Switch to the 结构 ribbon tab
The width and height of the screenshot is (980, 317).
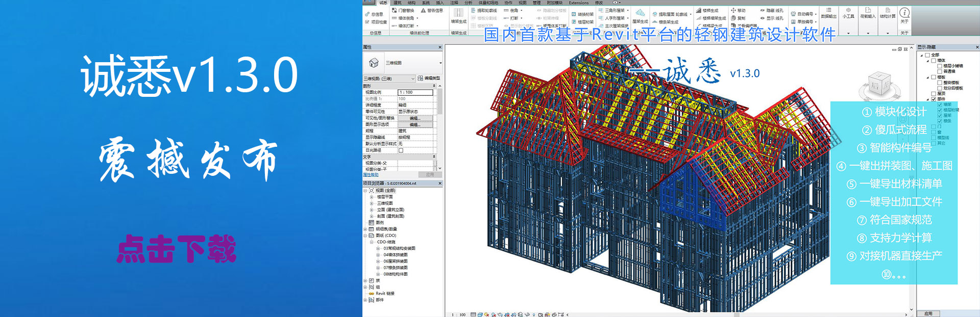(411, 3)
